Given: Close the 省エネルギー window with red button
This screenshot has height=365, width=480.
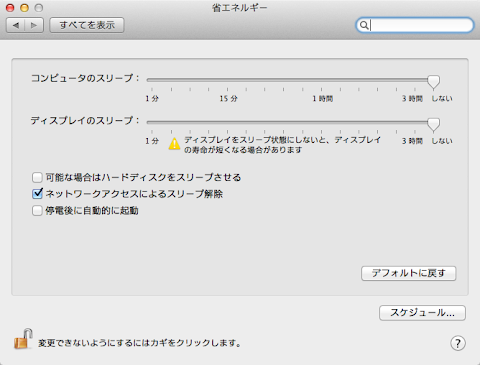Looking at the screenshot, I should tap(10, 8).
